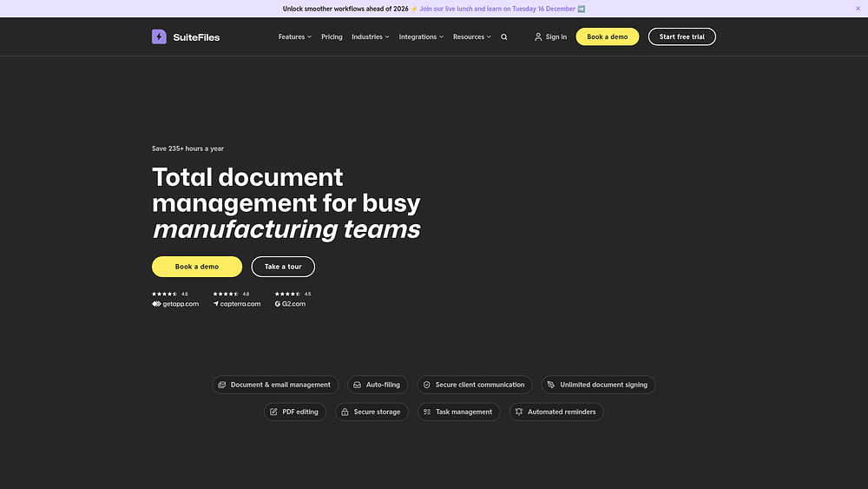Select the Secure client communication label
Image resolution: width=868 pixels, height=489 pixels.
pyautogui.click(x=479, y=385)
